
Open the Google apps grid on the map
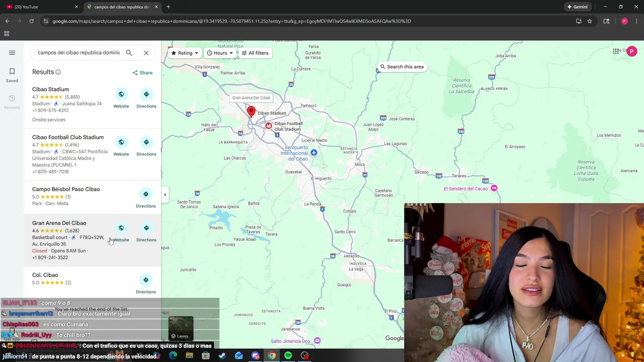pyautogui.click(x=616, y=51)
